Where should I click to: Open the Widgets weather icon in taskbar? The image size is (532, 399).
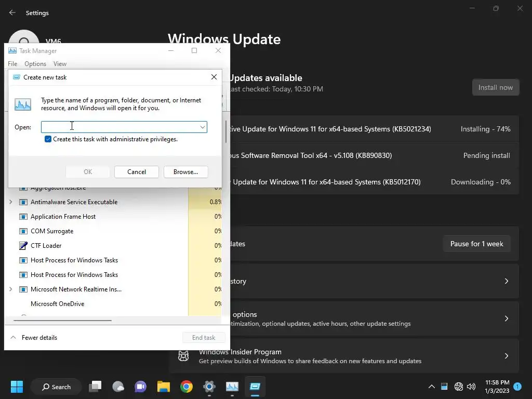(118, 387)
